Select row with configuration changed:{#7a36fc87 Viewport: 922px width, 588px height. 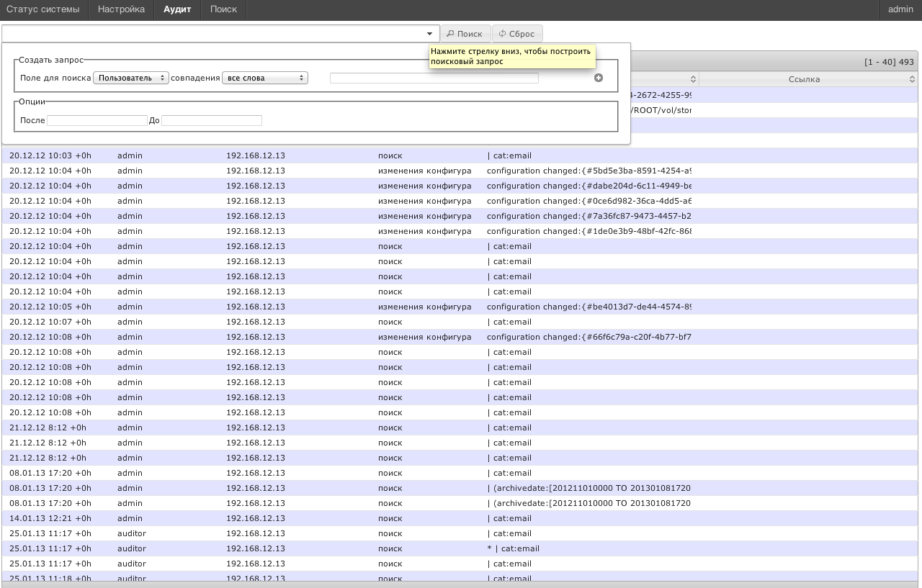coord(459,216)
